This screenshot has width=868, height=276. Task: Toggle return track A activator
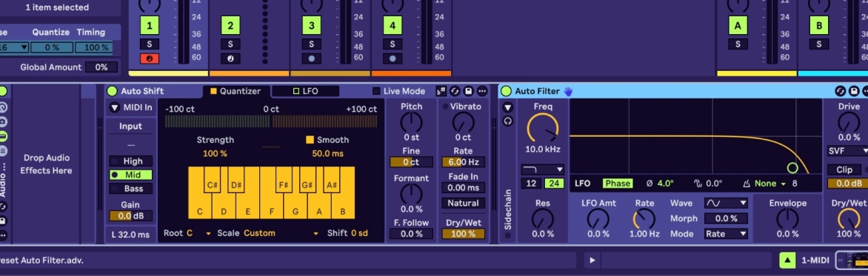738,25
